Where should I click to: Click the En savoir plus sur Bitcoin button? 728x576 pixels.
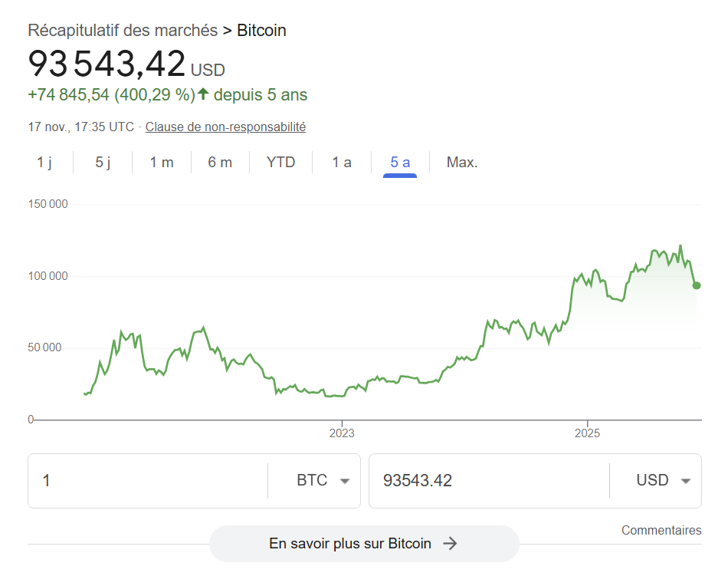363,544
